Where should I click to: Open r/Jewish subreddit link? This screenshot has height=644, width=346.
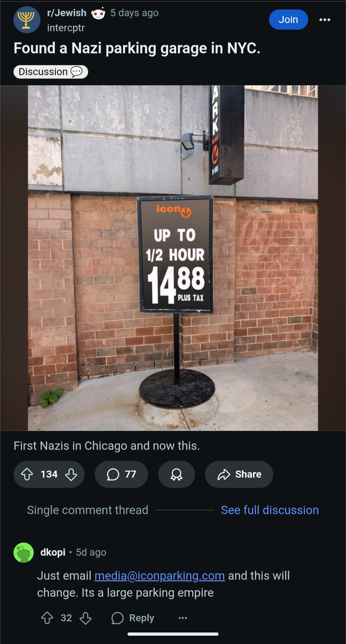[x=67, y=13]
